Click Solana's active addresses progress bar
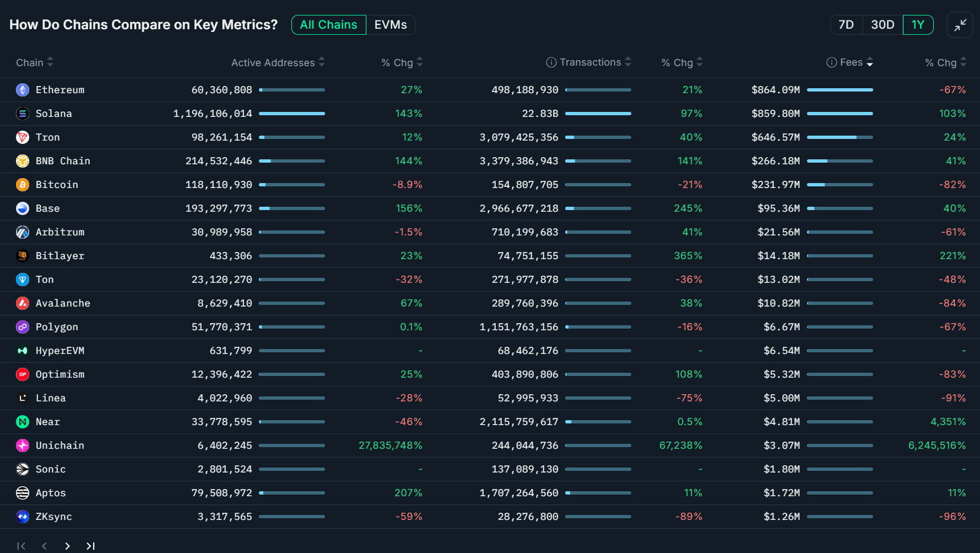Image resolution: width=980 pixels, height=553 pixels. [x=291, y=114]
